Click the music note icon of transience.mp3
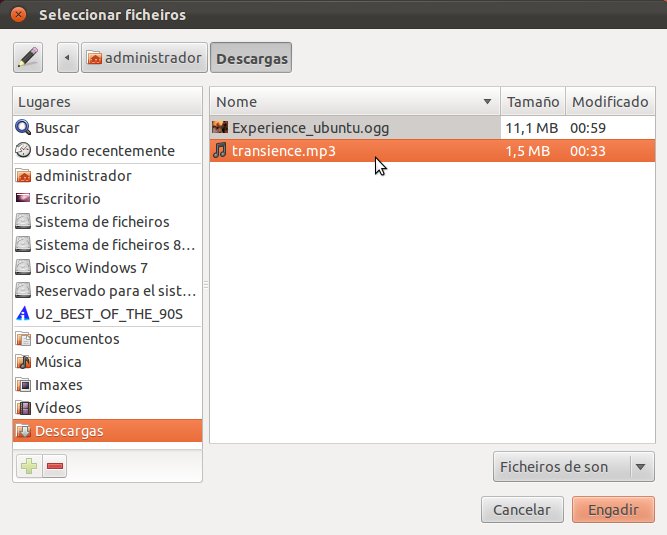Viewport: 667px width, 535px height. (220, 150)
